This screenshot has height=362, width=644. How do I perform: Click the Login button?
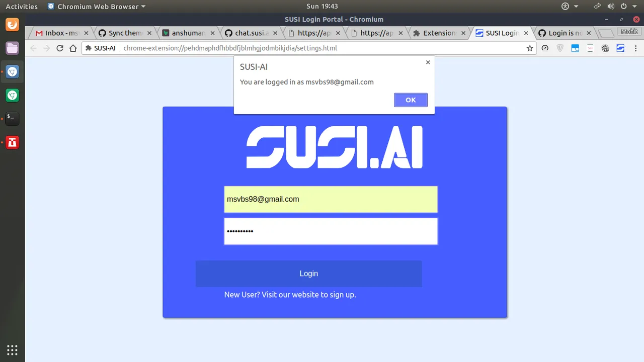[x=308, y=274]
